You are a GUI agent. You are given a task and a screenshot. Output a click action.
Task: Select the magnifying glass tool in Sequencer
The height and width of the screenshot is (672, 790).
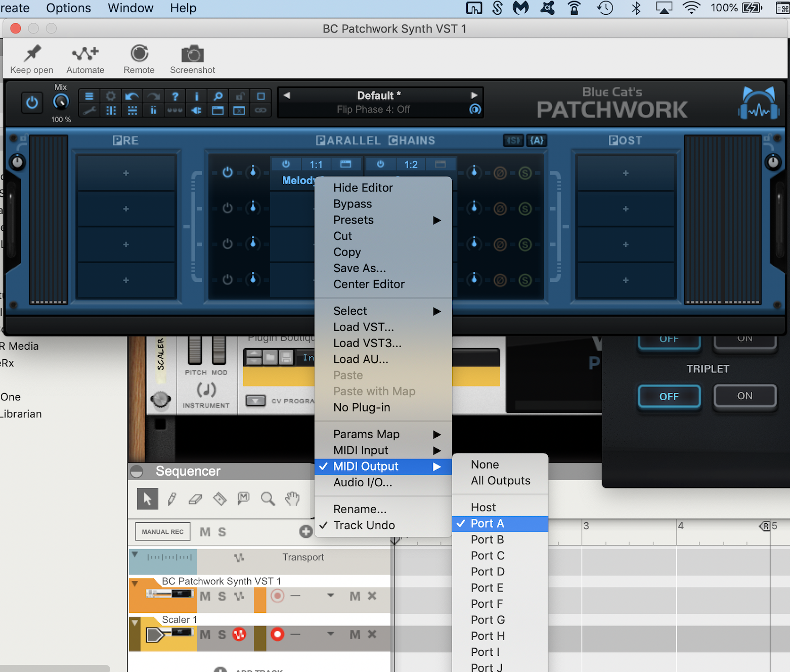pos(268,499)
